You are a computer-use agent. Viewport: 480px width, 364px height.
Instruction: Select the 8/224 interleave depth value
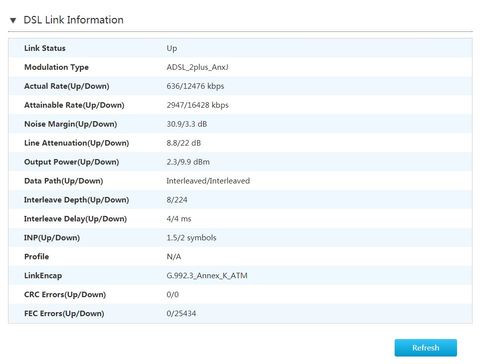[x=177, y=200]
